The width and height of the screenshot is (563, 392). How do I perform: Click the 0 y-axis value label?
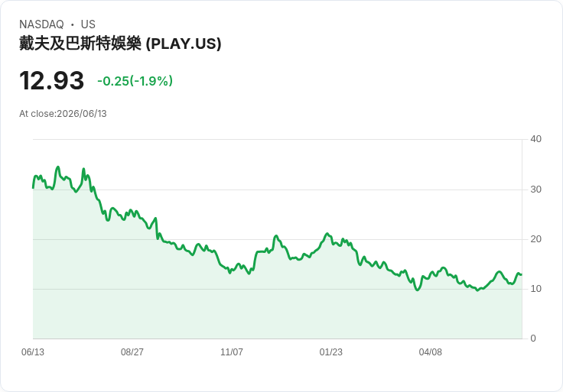tap(533, 339)
